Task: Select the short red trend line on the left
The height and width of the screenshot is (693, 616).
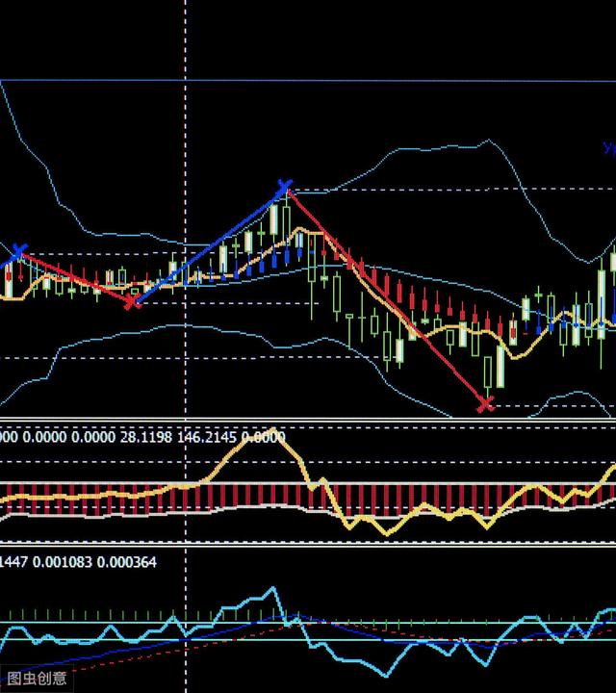Action: click(75, 277)
